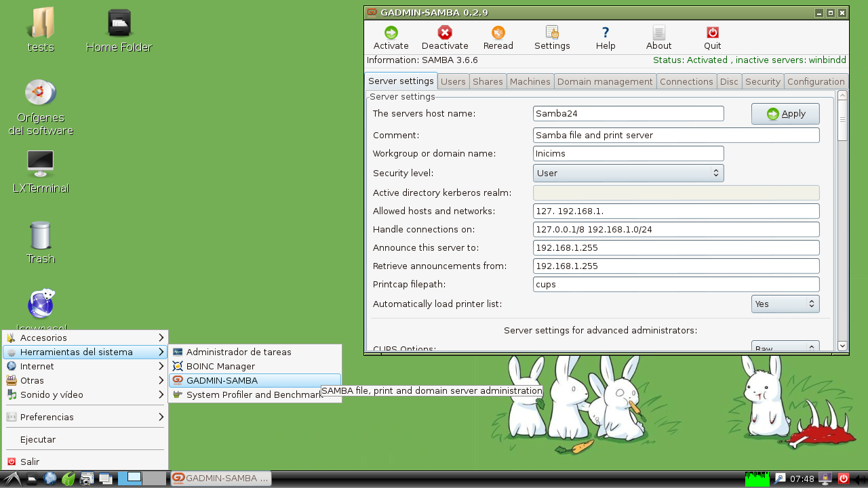Show the About information
The image size is (868, 488).
tap(658, 37)
